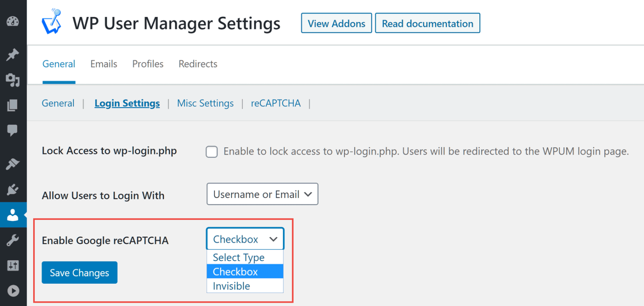Image resolution: width=644 pixels, height=306 pixels.
Task: Collapse the Enable Google reCAPTCHA dropdown
Action: pos(245,239)
